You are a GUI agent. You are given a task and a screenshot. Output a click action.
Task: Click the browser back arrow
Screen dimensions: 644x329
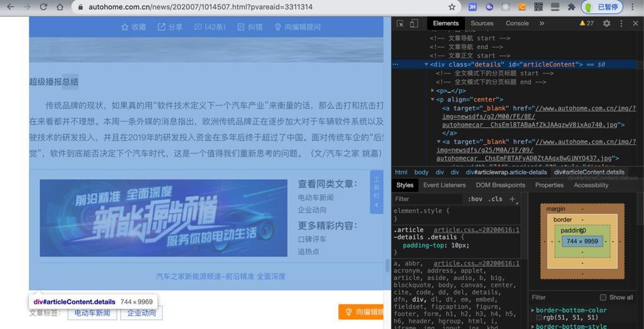click(x=11, y=7)
